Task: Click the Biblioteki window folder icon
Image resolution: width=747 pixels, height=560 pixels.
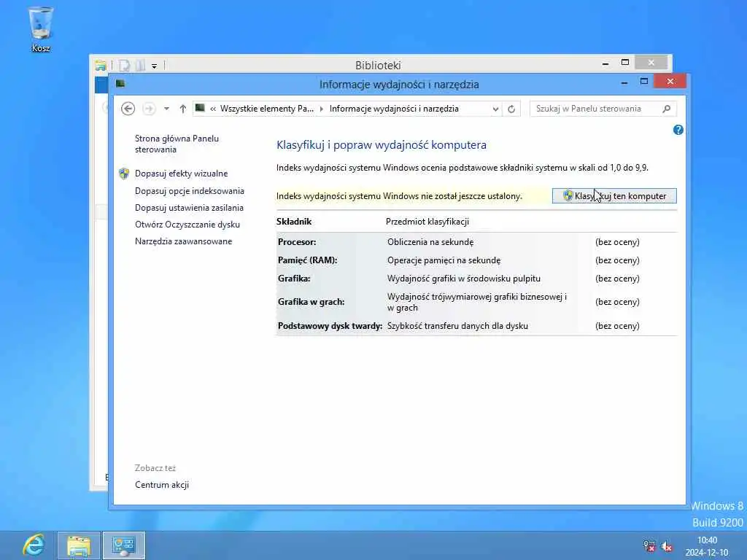Action: (x=101, y=65)
